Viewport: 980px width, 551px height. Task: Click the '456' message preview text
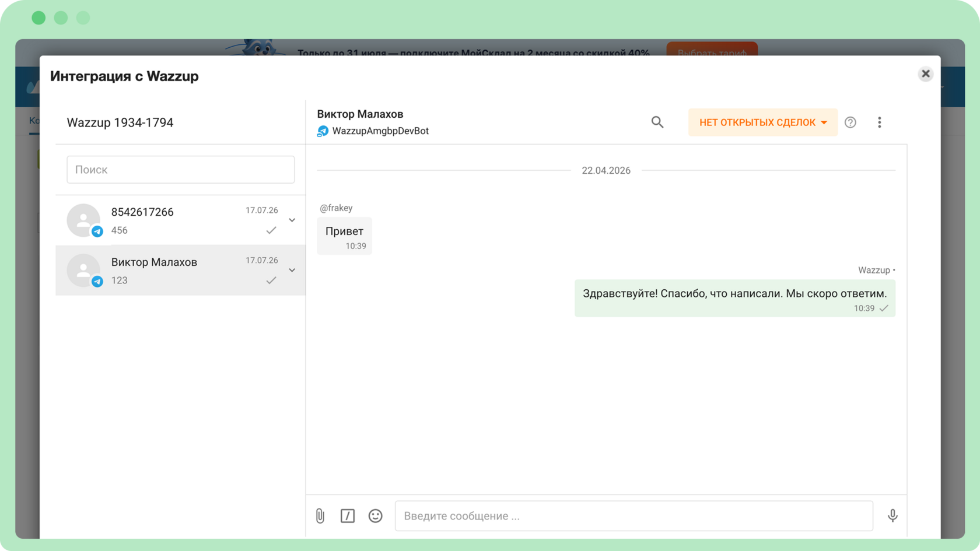[120, 230]
